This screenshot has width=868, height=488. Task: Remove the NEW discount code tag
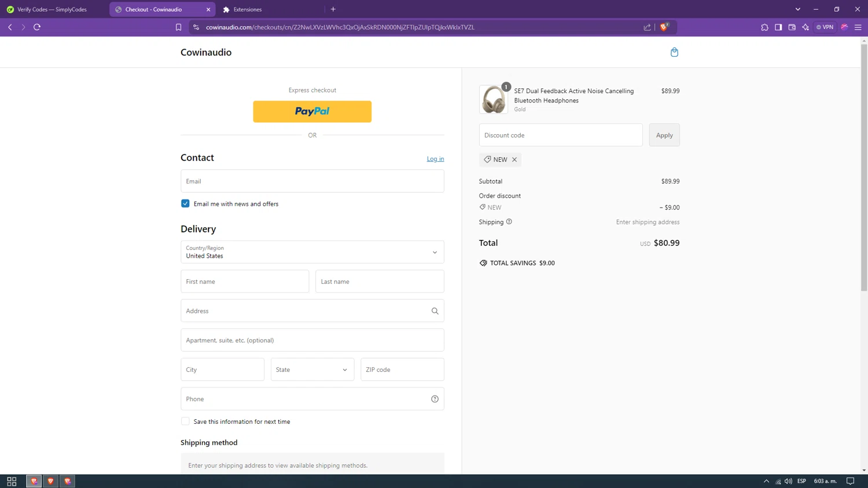tap(514, 160)
